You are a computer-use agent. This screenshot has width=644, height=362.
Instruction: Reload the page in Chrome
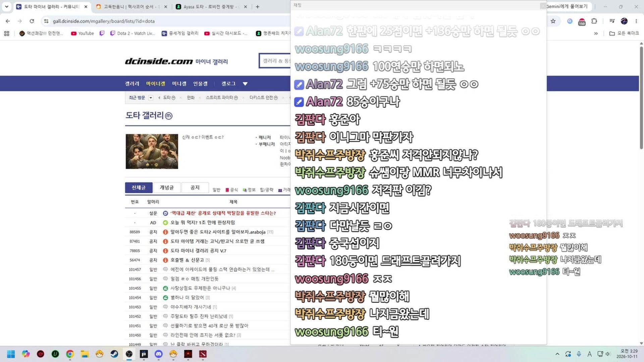[32, 21]
